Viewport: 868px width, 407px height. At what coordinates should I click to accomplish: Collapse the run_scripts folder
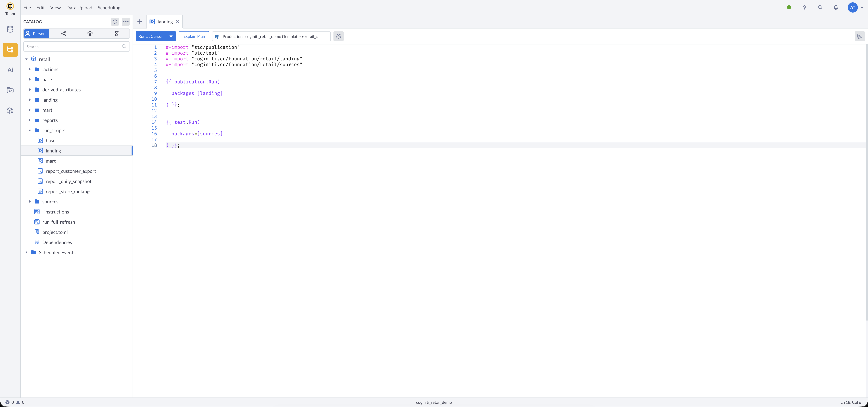[x=30, y=130]
